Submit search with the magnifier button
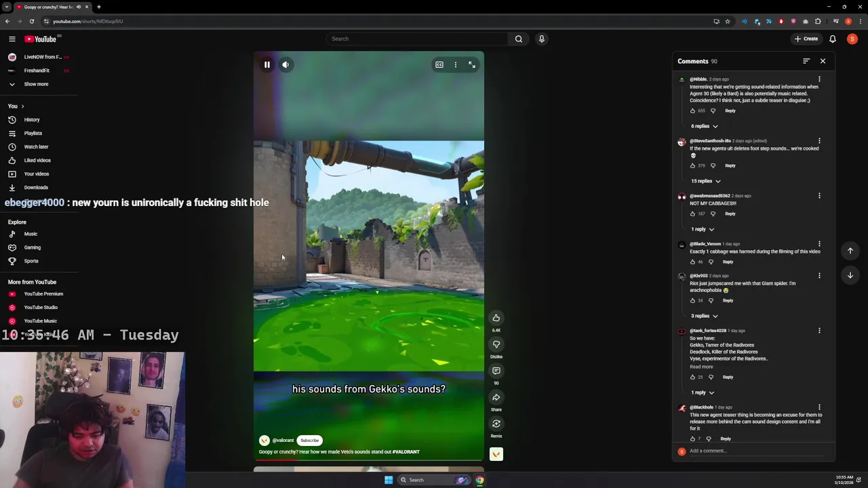868x488 pixels. click(519, 39)
